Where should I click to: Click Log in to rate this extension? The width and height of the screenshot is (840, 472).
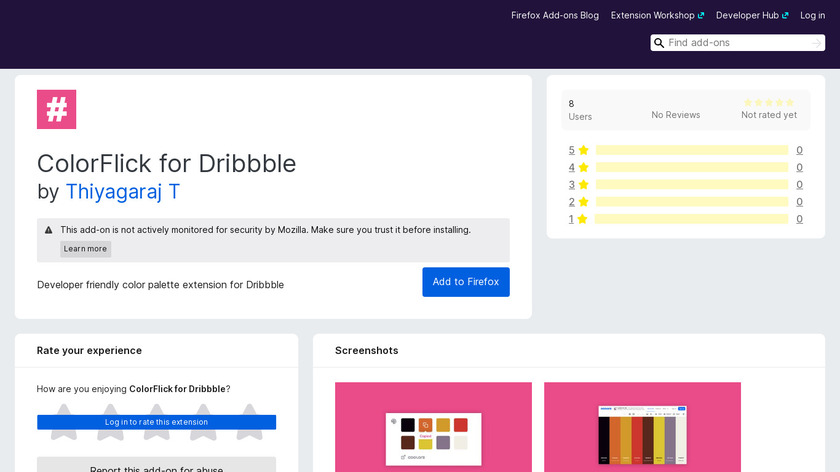tap(156, 422)
